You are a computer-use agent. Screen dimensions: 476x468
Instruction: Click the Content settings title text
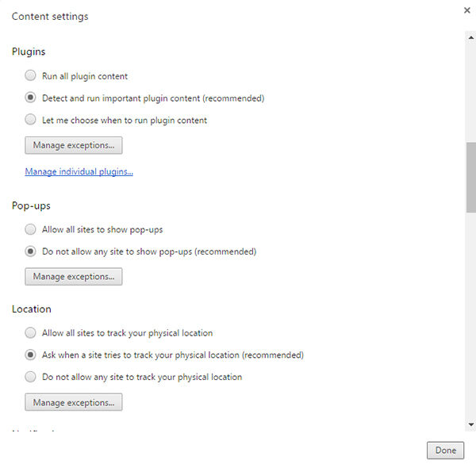[50, 17]
